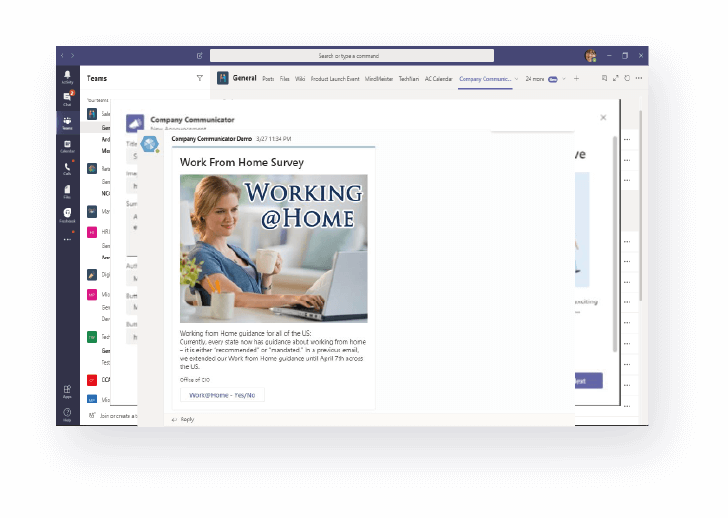The width and height of the screenshot is (728, 518).
Task: Expand the Company Communicator tab dropdown chevron
Action: point(516,79)
